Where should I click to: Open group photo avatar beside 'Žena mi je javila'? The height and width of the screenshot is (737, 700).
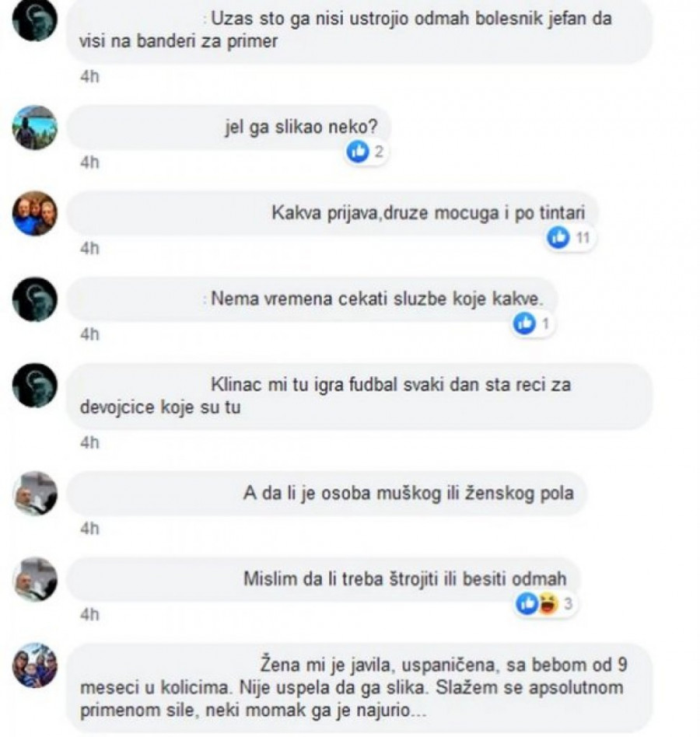pyautogui.click(x=35, y=665)
